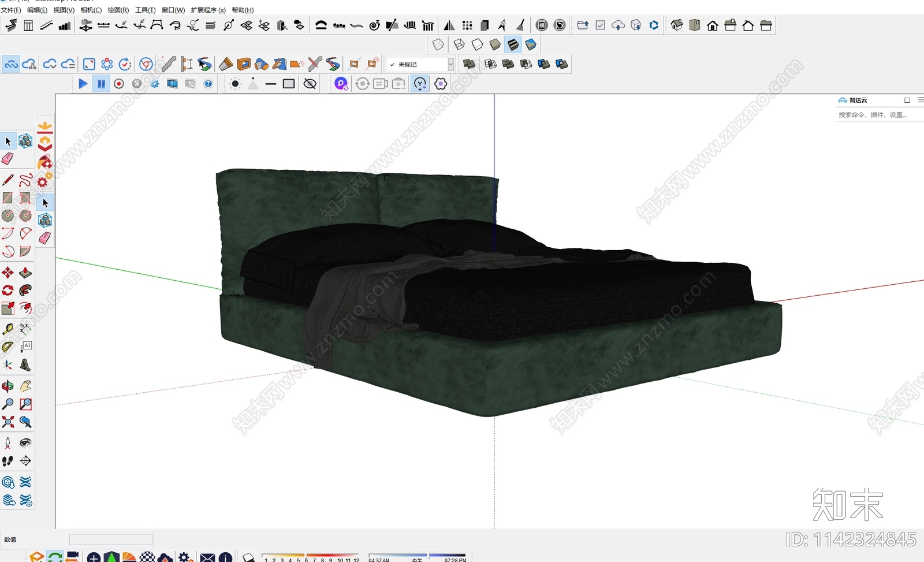Pause animation with the pause button
Screen dimensions: 924x562
(x=101, y=84)
